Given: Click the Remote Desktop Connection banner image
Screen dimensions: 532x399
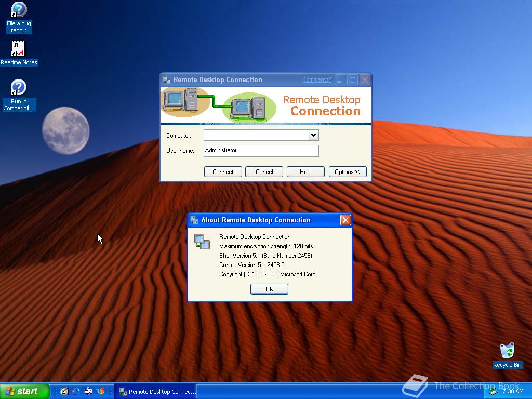Looking at the screenshot, I should 265,105.
